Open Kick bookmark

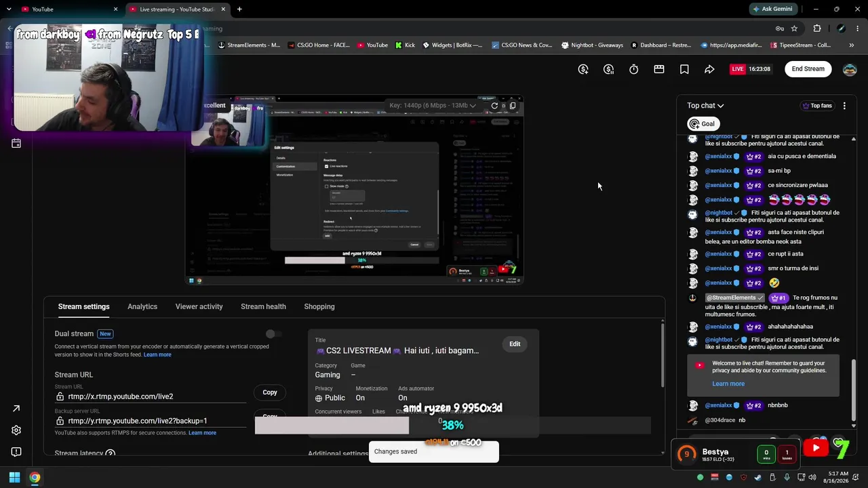tap(405, 45)
